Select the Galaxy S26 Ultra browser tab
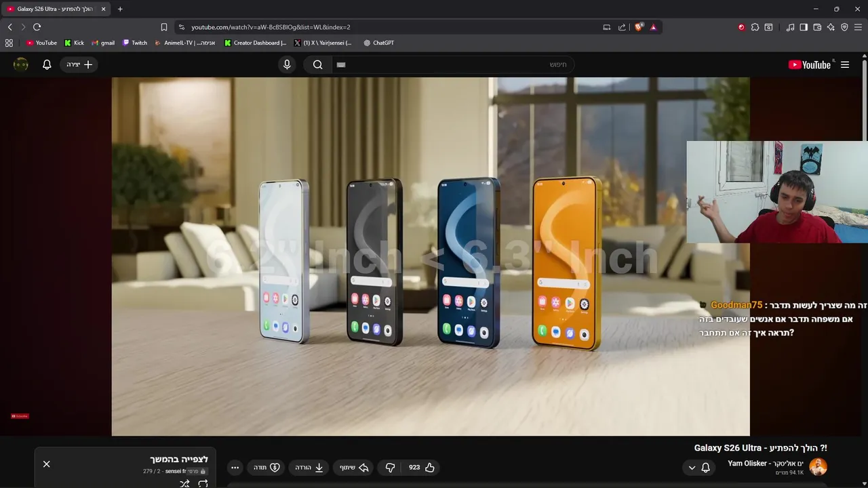Viewport: 868px width, 488px height. 56,9
